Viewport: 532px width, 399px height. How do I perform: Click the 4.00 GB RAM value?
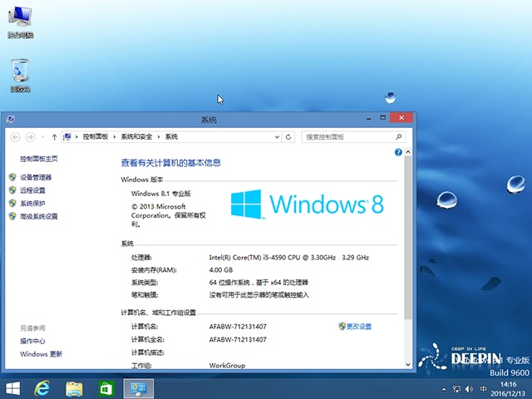(x=221, y=270)
